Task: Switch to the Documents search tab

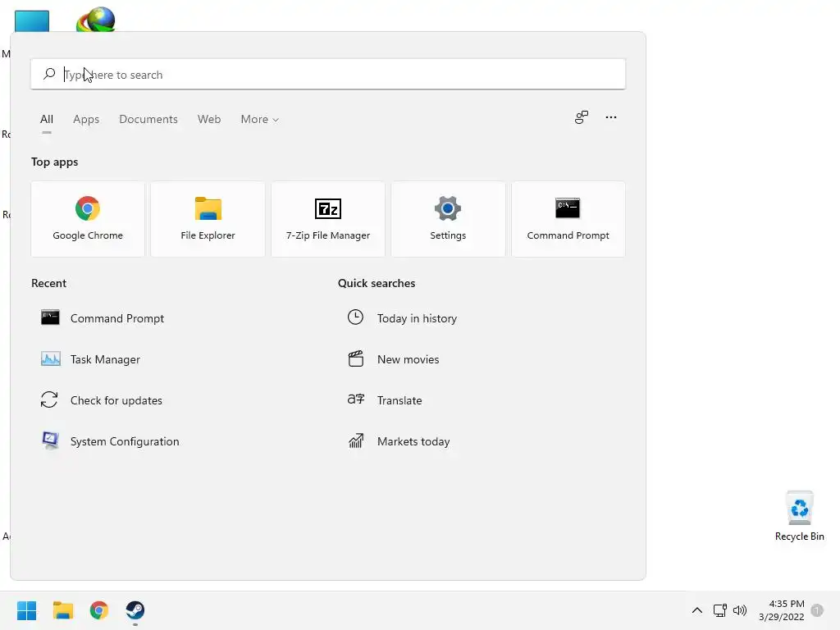Action: pos(148,120)
